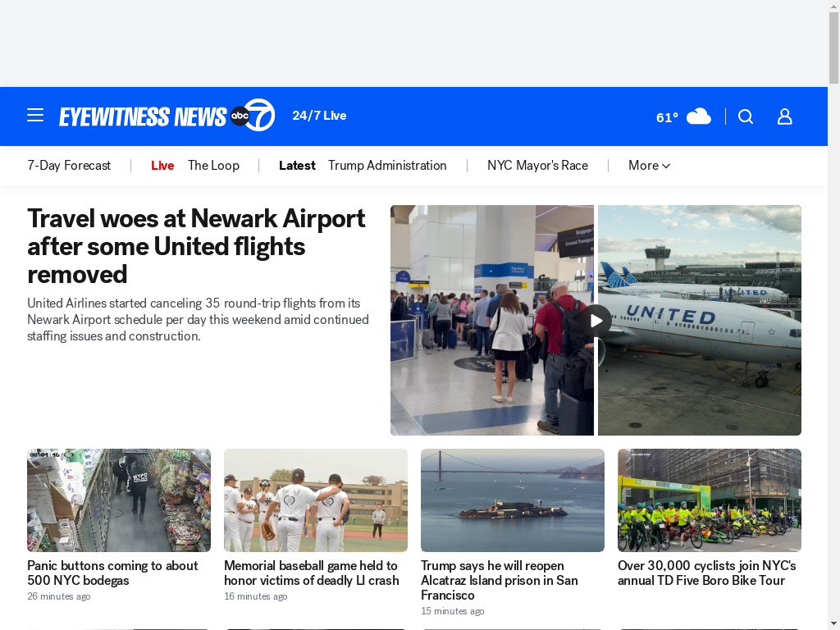Image resolution: width=840 pixels, height=630 pixels.
Task: Open NYC Mayor's Race section
Action: click(x=537, y=166)
